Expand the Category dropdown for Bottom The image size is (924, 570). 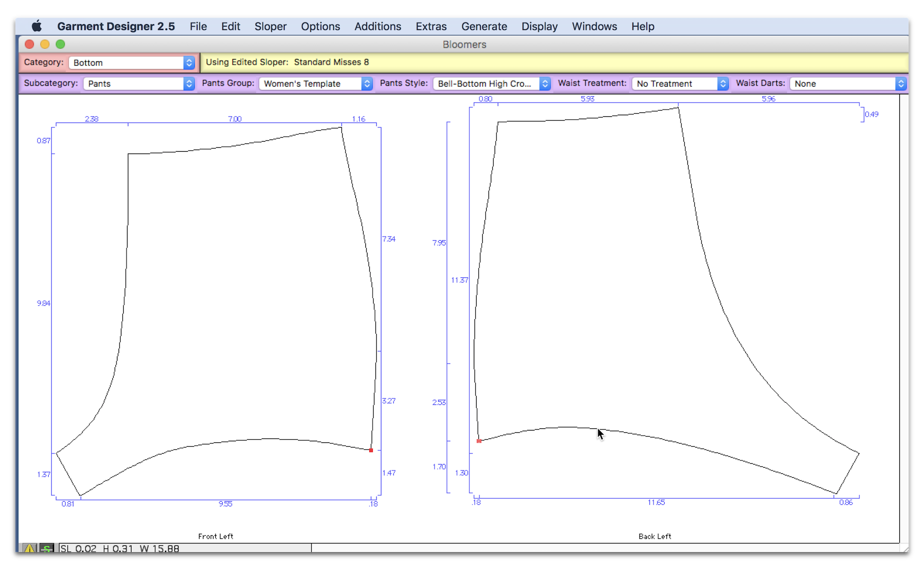coord(189,62)
